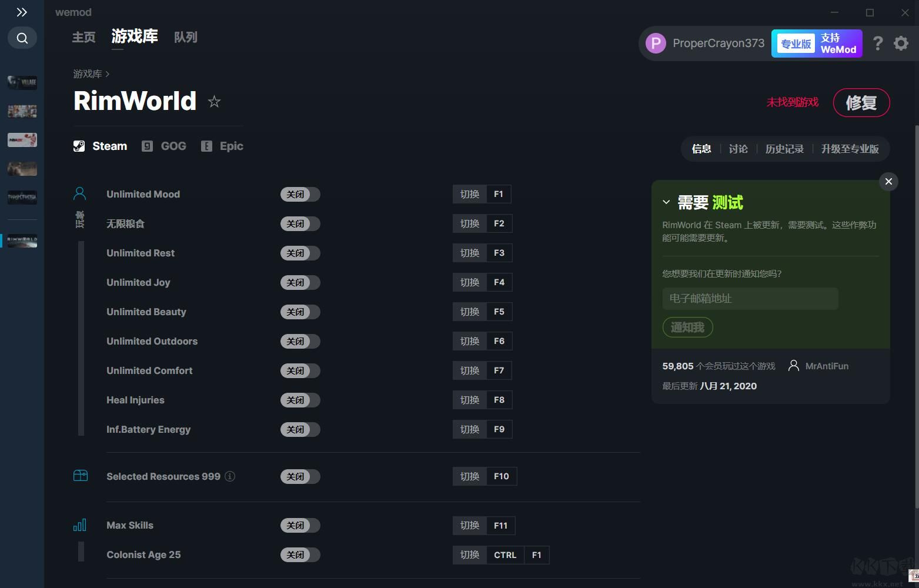Open the 队列 tab
The image size is (919, 588).
(186, 37)
